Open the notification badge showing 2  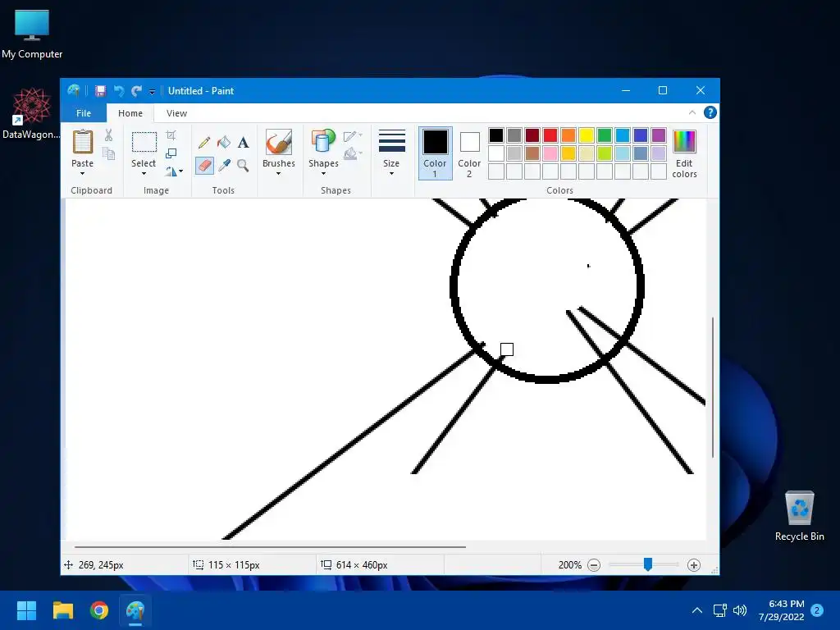click(x=817, y=610)
